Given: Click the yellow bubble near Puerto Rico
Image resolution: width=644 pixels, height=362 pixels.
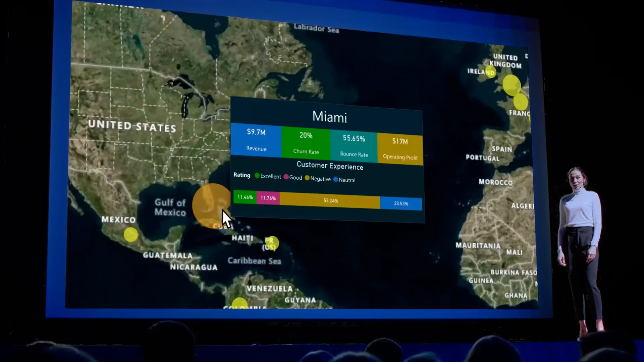Looking at the screenshot, I should pyautogui.click(x=272, y=243).
